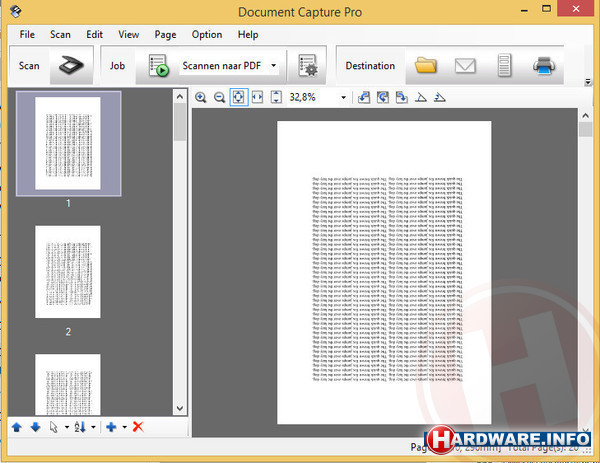This screenshot has width=600, height=463.
Task: Open the job list dropdown arrow
Action: 274,65
